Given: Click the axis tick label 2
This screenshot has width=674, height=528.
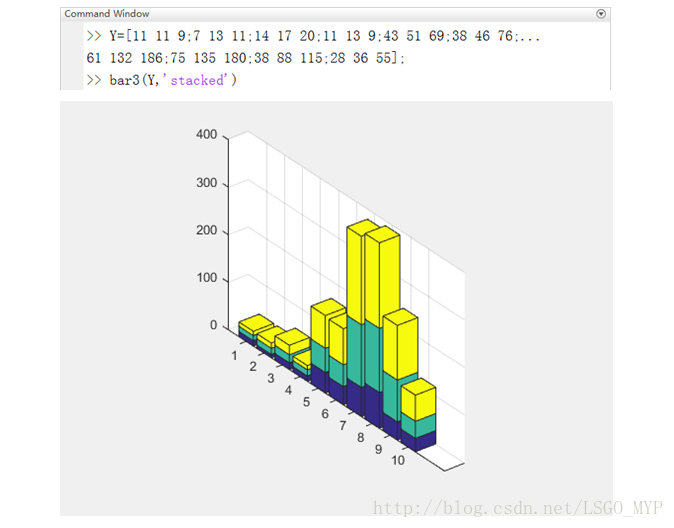Looking at the screenshot, I should [x=253, y=367].
